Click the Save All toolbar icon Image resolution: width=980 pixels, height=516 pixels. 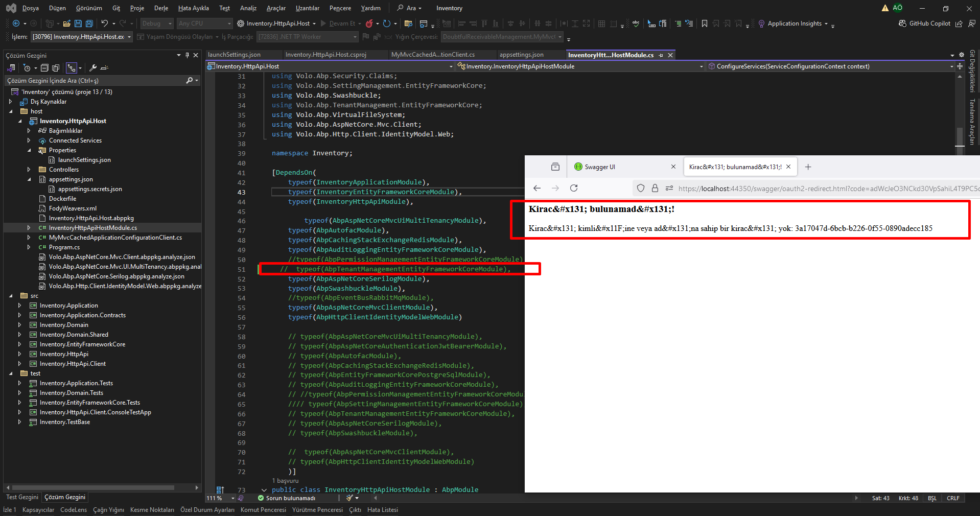[x=89, y=24]
